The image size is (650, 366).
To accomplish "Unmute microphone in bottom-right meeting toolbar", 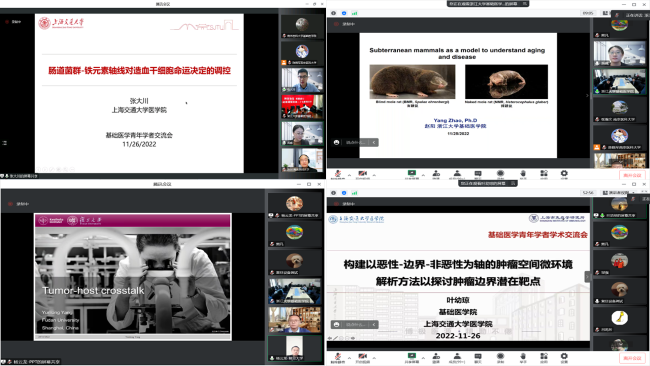I will (x=338, y=357).
